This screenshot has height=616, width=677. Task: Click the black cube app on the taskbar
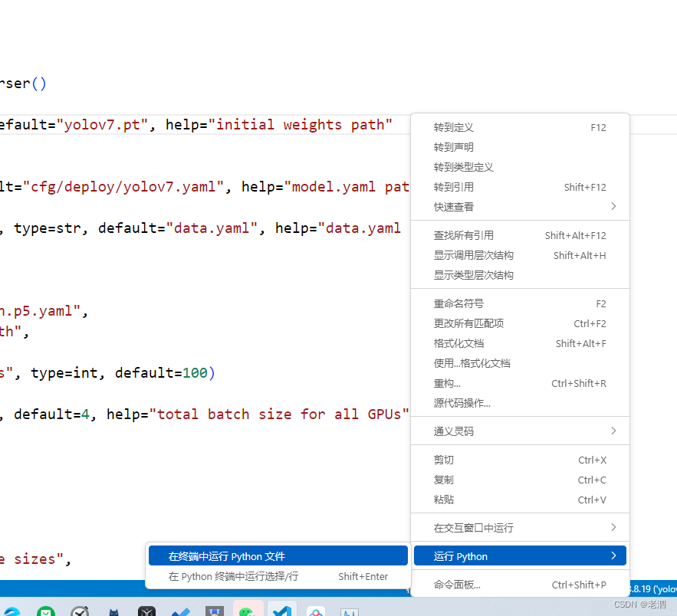(147, 611)
